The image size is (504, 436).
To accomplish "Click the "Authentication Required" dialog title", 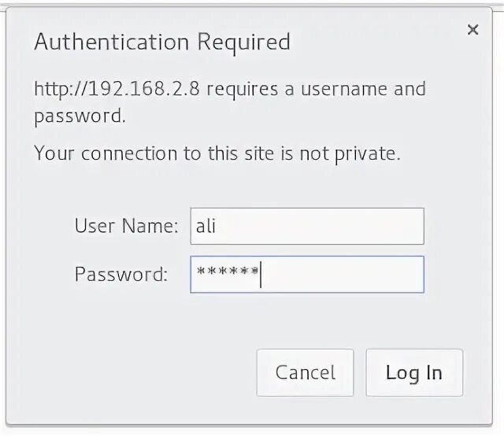I will (x=162, y=42).
